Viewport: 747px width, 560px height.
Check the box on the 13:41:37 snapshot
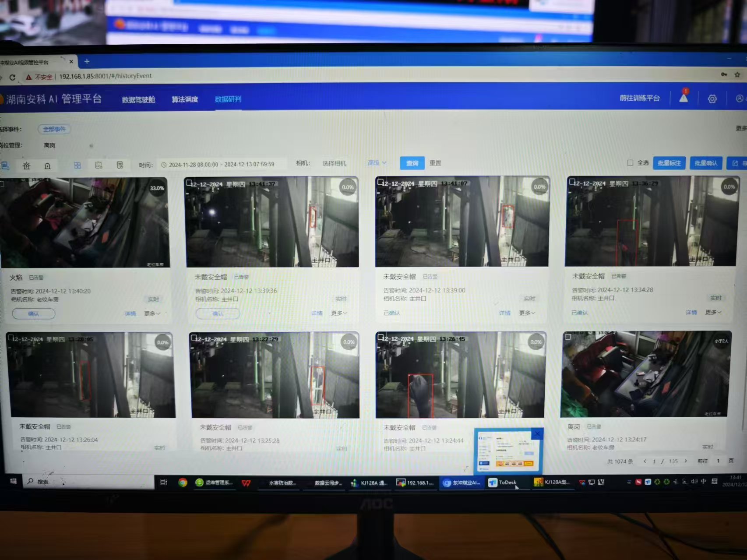point(189,183)
